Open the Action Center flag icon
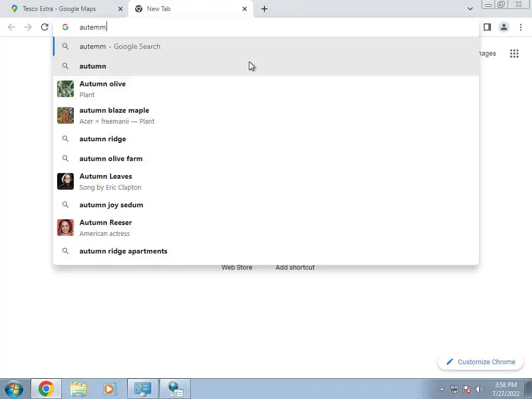532x399 pixels. [467, 389]
